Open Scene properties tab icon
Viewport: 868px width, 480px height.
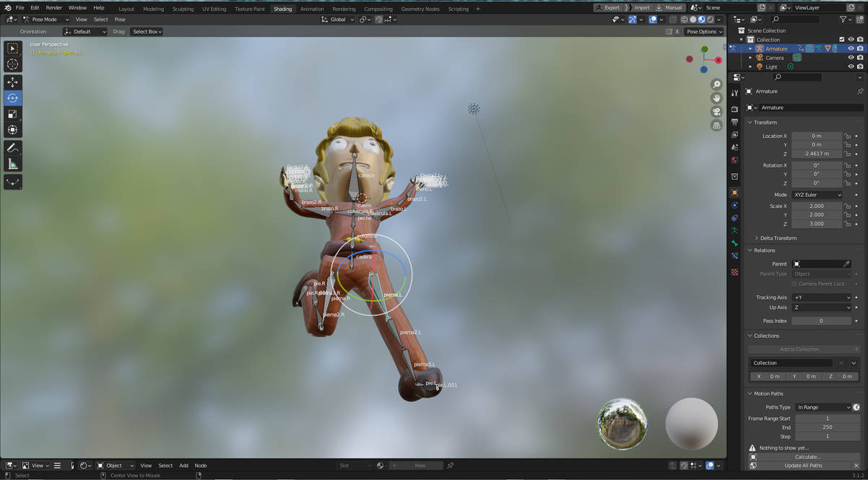click(734, 148)
